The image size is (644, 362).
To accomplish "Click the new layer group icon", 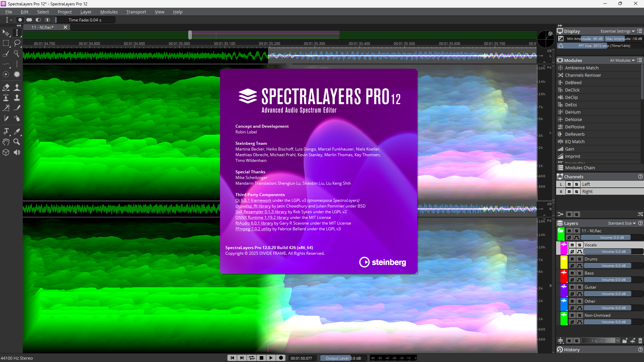I will pyautogui.click(x=625, y=341).
